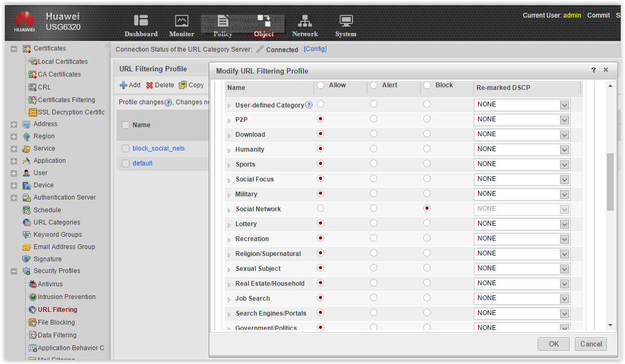Expand the Address tree node
625x364 pixels.
(14, 125)
